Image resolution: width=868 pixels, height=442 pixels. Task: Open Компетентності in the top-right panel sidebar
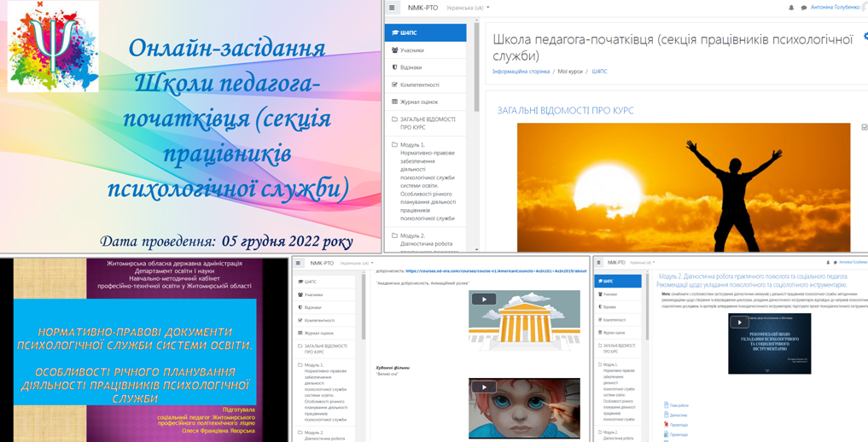click(419, 84)
